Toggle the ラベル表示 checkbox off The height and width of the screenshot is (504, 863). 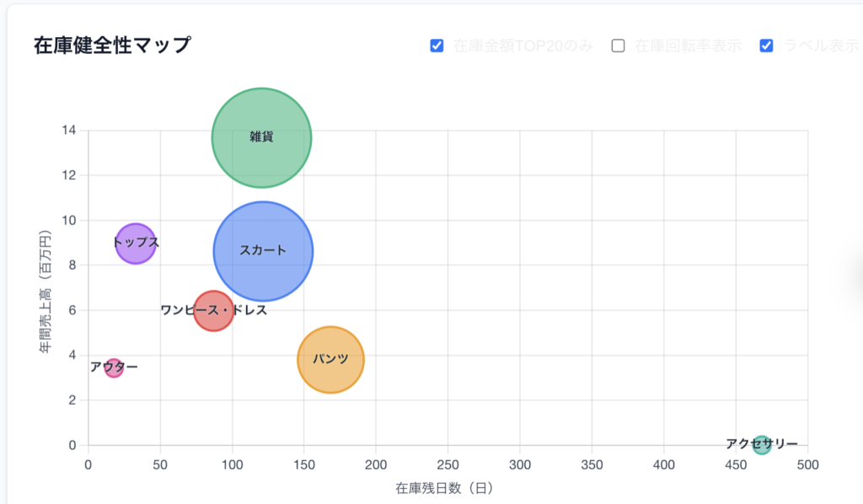pyautogui.click(x=766, y=46)
